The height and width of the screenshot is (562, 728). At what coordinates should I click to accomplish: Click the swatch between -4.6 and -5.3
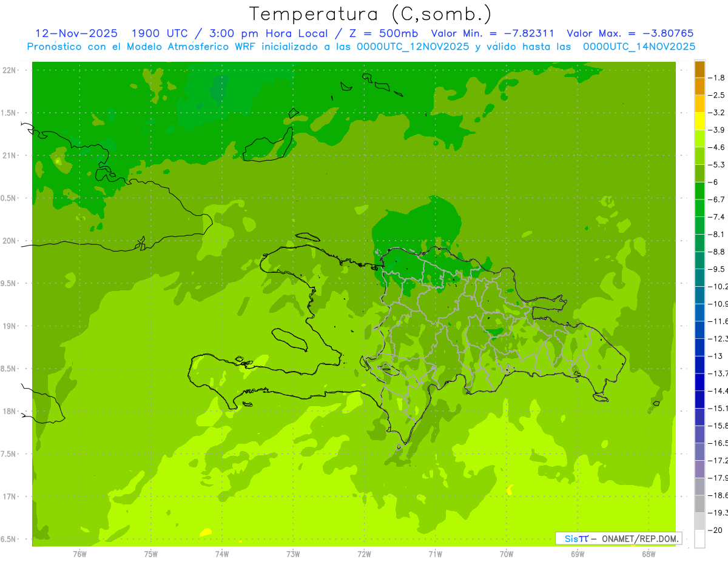coord(699,156)
